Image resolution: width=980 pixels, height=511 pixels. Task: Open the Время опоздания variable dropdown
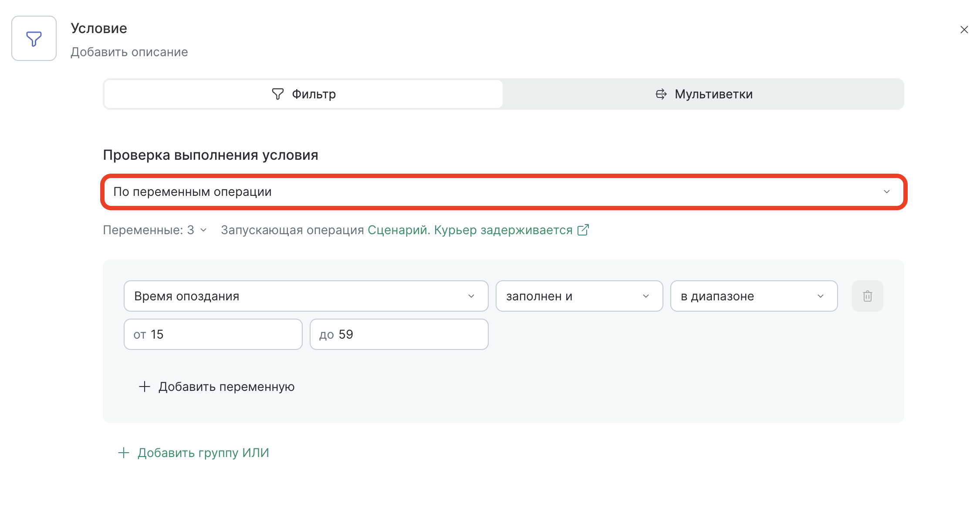coord(306,296)
